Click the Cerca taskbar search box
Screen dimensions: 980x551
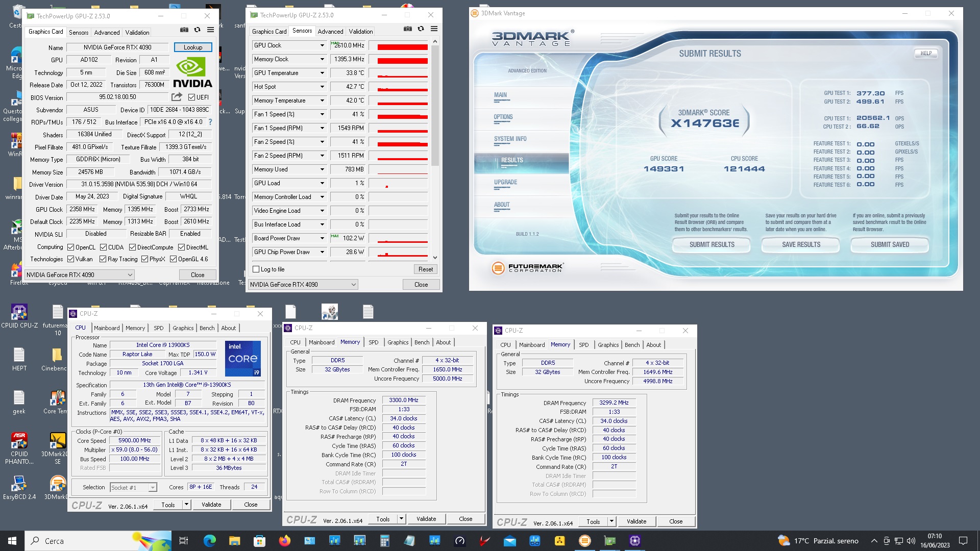pyautogui.click(x=99, y=541)
